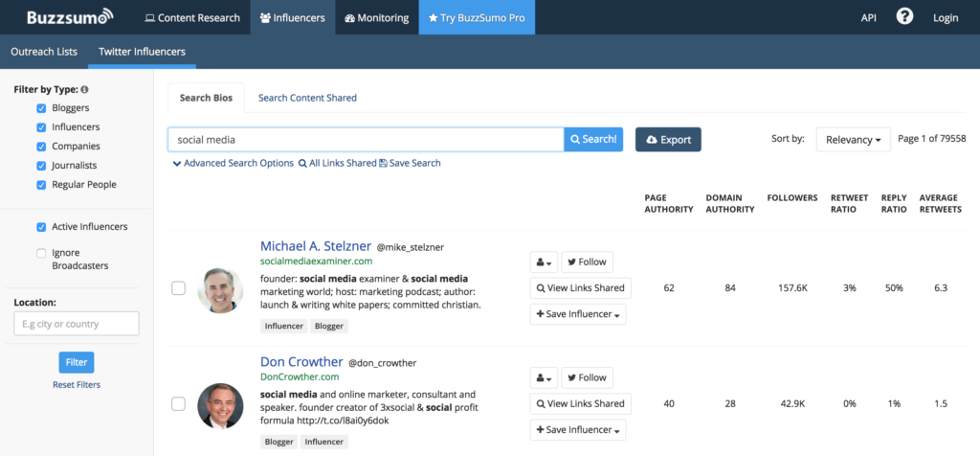Viewport: 980px width, 456px height.
Task: Expand Advanced Search Options
Action: (x=234, y=163)
